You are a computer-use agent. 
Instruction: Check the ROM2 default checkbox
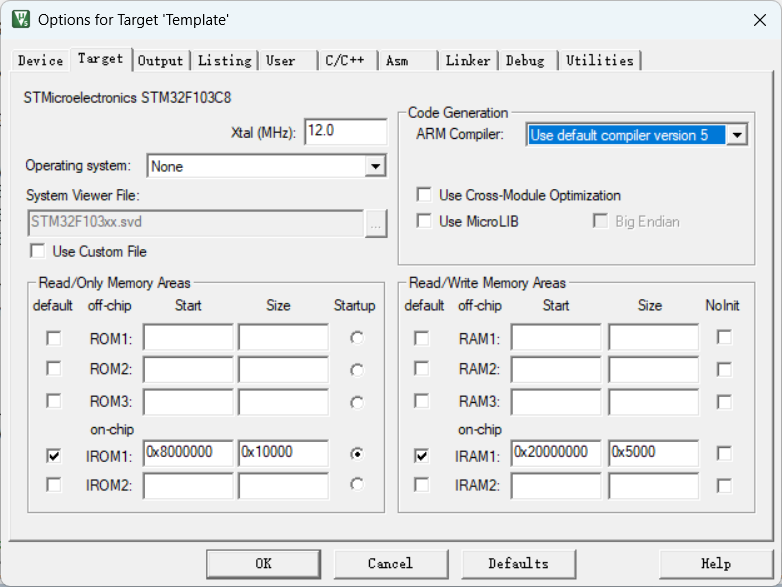53,369
